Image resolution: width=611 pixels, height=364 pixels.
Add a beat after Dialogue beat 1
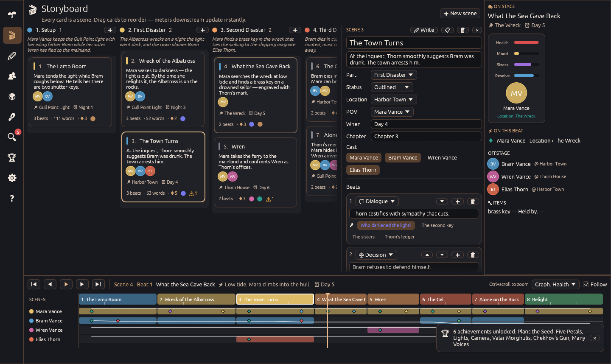(457, 202)
